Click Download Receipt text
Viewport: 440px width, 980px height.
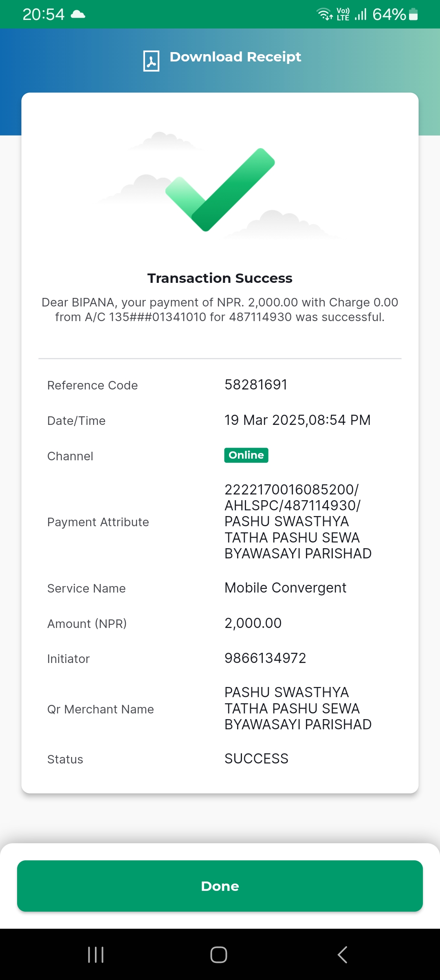[235, 57]
